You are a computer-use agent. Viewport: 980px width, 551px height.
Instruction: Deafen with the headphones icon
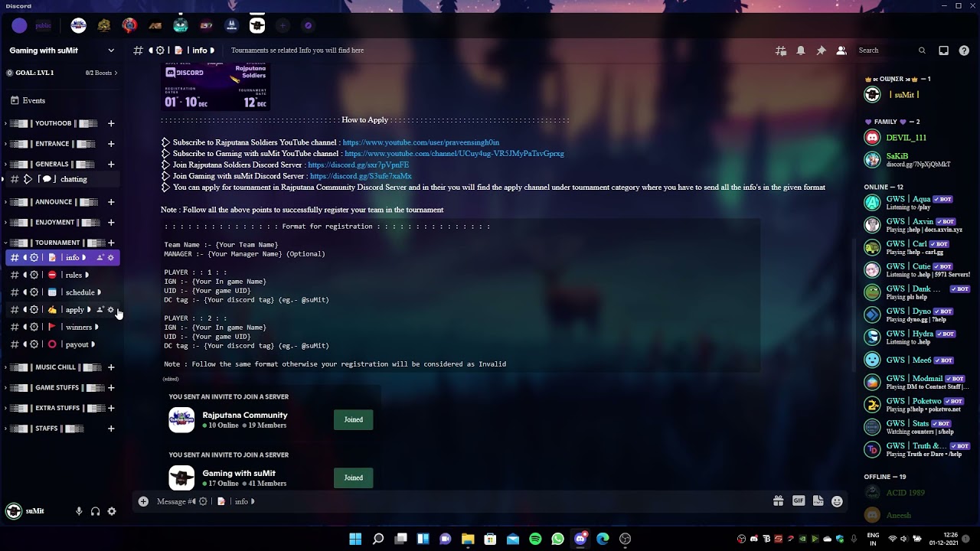95,511
